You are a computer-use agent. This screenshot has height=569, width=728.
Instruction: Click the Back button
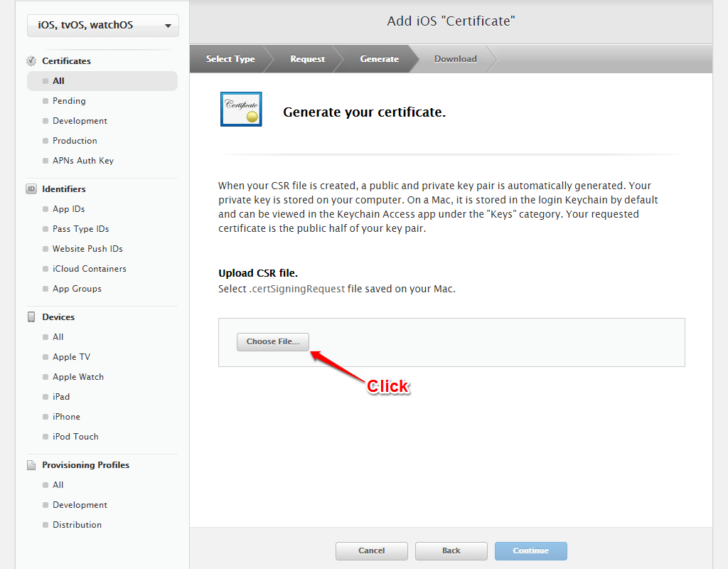click(x=451, y=551)
